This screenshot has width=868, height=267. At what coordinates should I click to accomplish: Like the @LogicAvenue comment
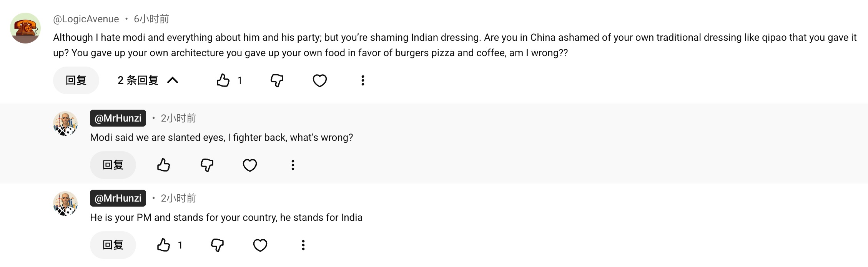[223, 80]
